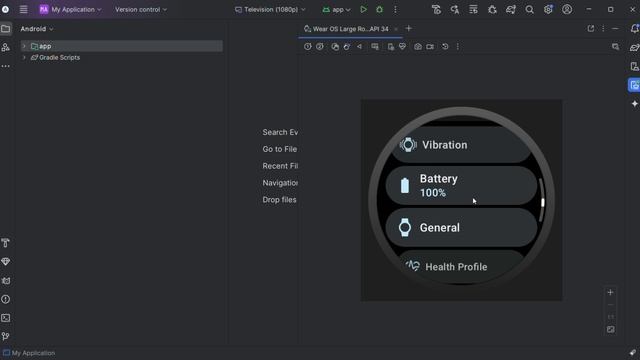Open Gemini sparkle icon in right sidebar

tap(634, 104)
